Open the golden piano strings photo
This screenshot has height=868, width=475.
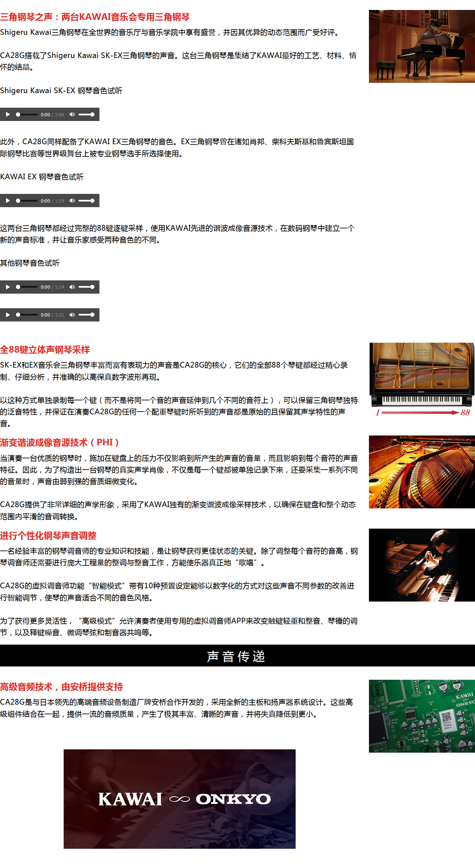422,472
